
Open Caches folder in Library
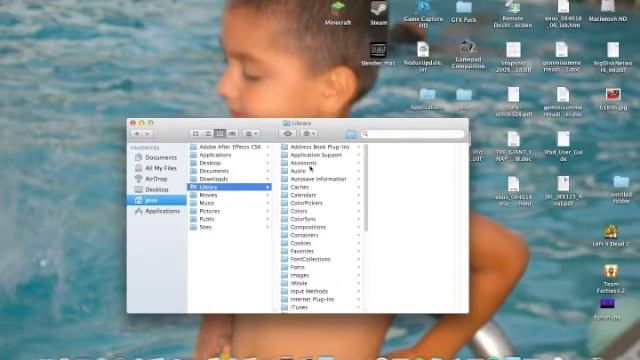click(321, 187)
